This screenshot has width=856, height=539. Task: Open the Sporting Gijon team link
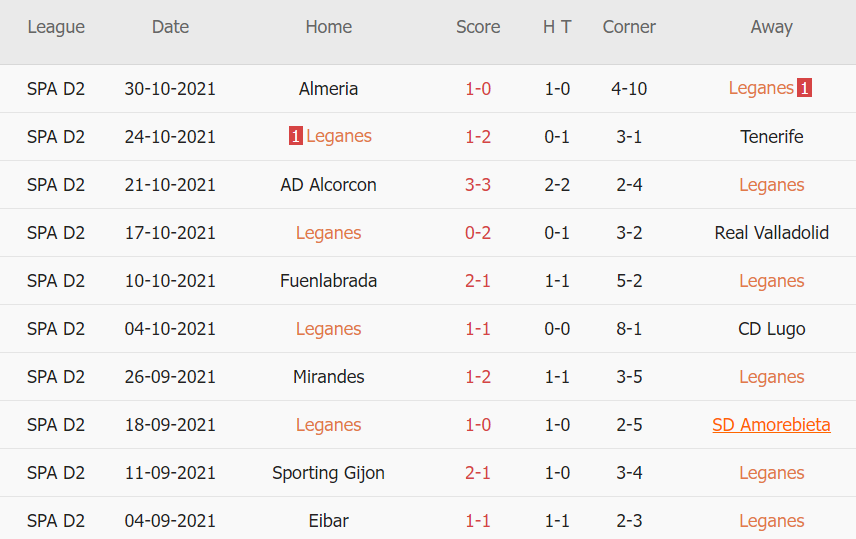coord(328,473)
